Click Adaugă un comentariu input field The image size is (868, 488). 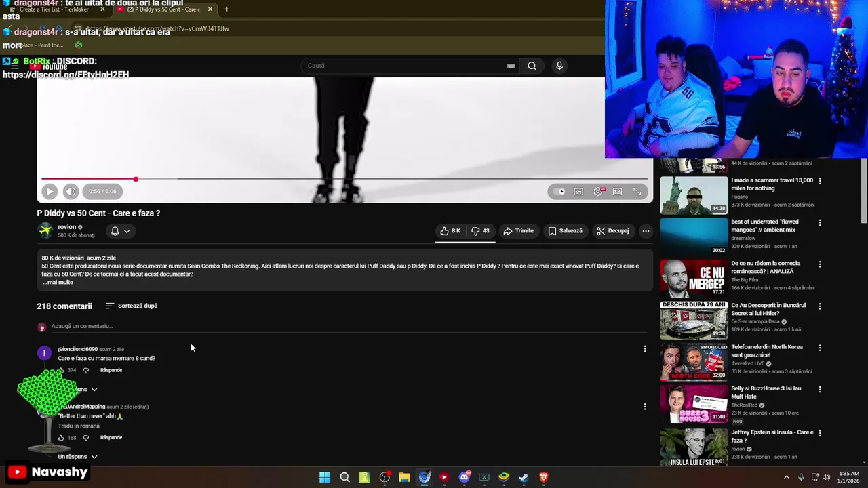click(349, 326)
